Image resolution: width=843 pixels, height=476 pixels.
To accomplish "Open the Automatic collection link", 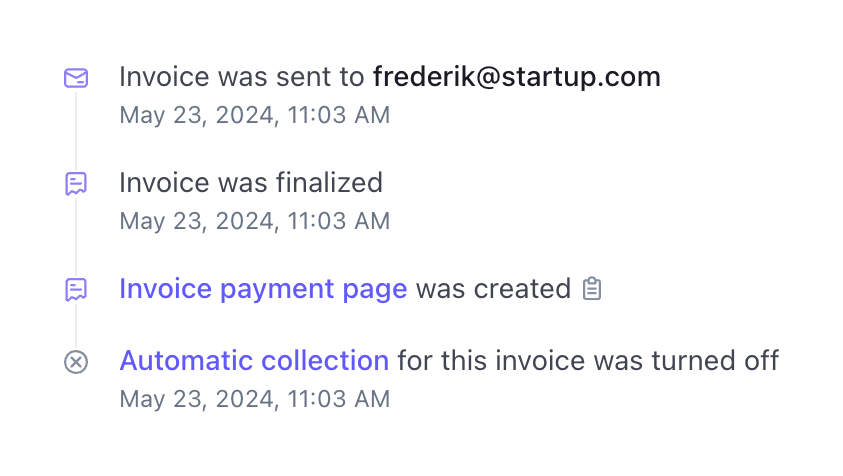I will coord(254,361).
